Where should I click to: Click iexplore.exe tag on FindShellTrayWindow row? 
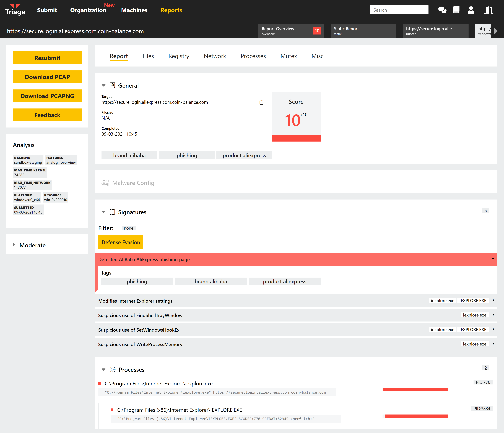pyautogui.click(x=474, y=315)
